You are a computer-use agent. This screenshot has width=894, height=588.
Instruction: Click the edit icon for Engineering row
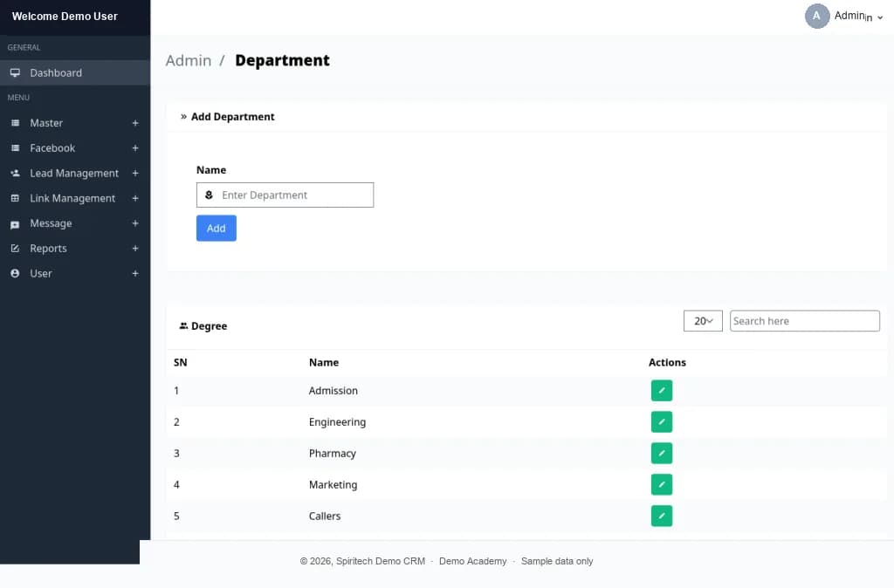(662, 421)
